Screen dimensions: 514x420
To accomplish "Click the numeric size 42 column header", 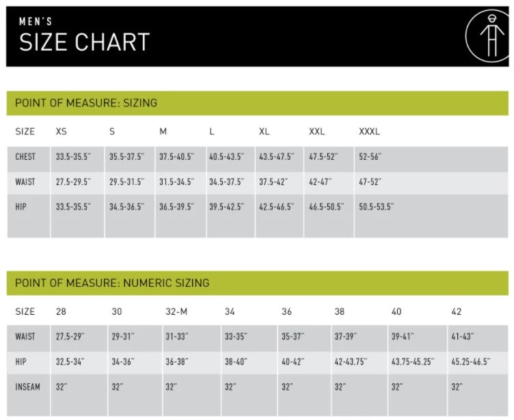I will [457, 311].
